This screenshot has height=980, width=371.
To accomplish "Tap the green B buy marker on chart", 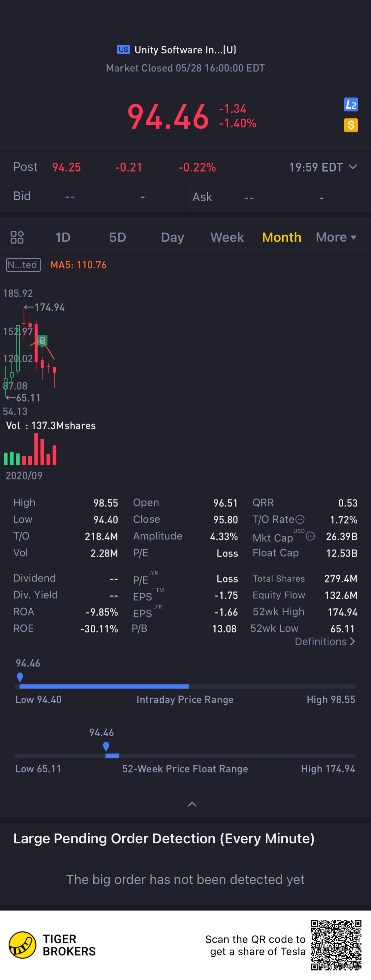I will click(42, 340).
